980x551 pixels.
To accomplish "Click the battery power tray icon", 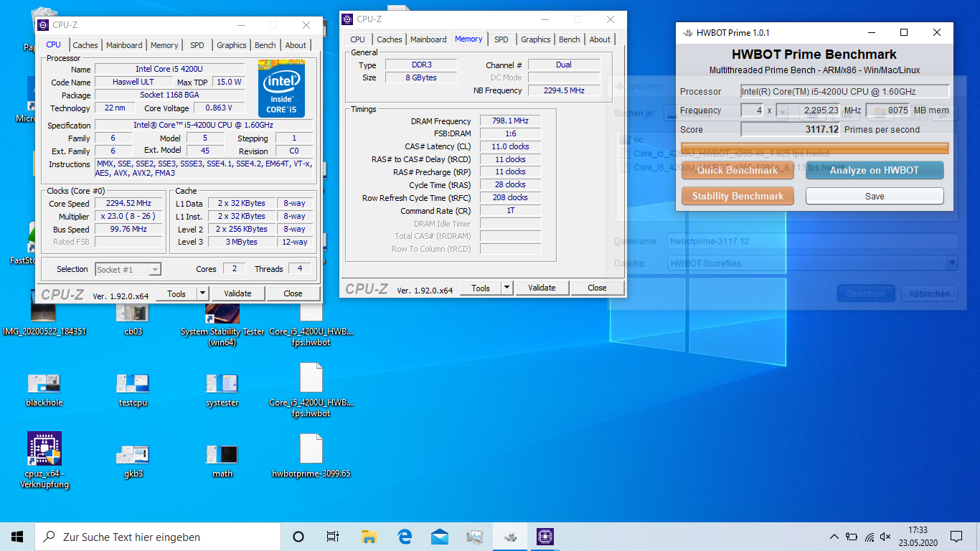I will coord(852,537).
